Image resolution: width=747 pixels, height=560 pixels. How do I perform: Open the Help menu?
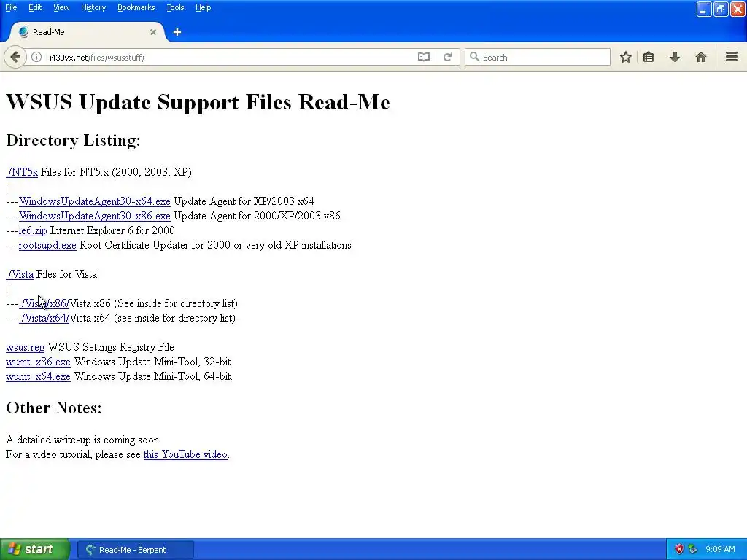(x=204, y=7)
